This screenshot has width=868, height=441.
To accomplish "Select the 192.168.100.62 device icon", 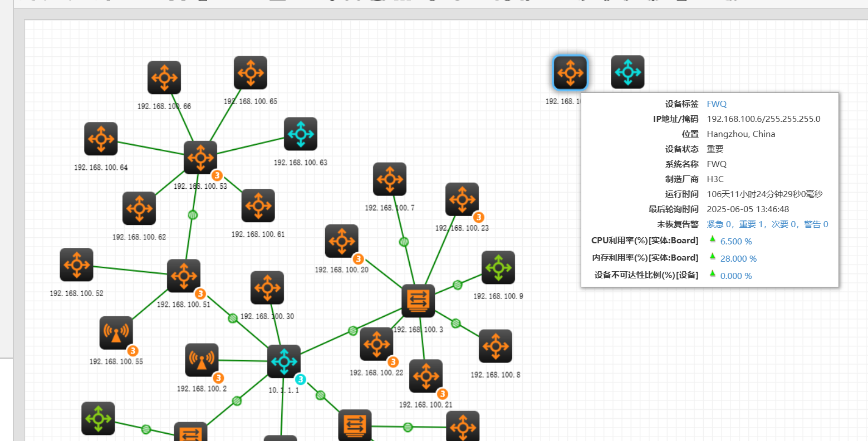I will (x=139, y=208).
